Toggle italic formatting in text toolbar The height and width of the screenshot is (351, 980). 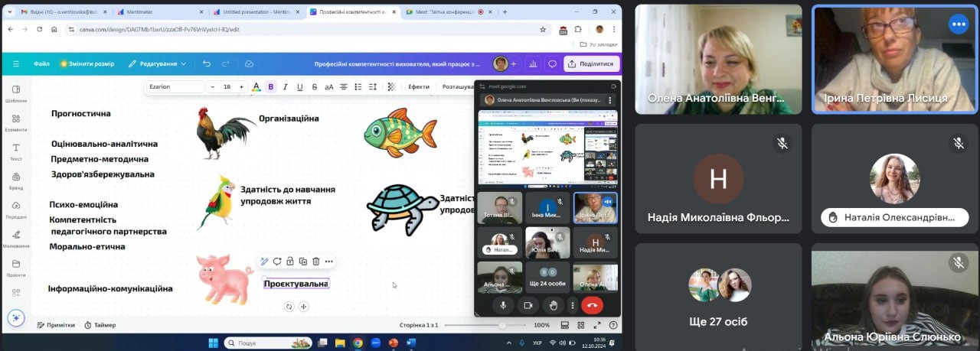click(286, 87)
